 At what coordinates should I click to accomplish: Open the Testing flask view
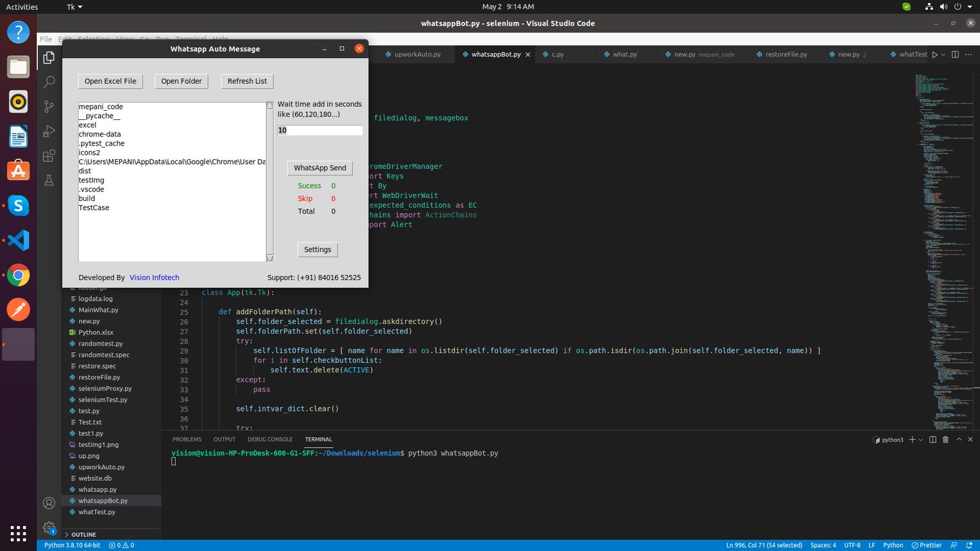click(49, 180)
